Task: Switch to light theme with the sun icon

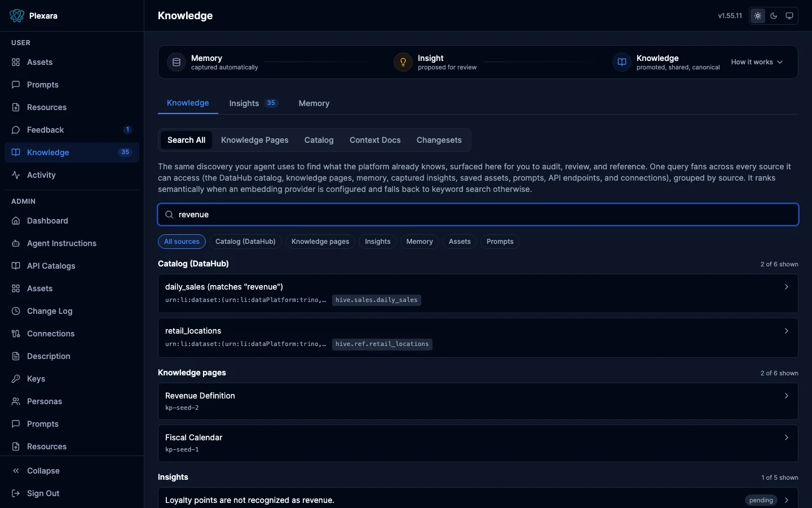Action: [758, 16]
